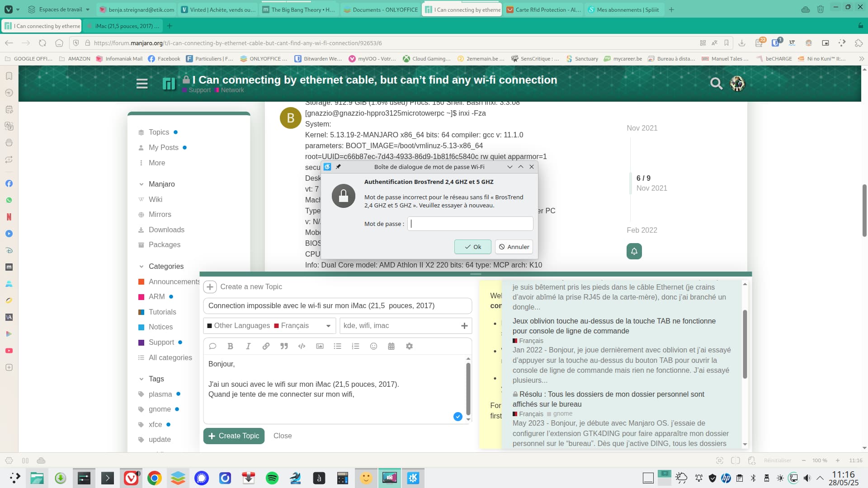Switch to Mes abonnements Spliiit tab

[624, 9]
